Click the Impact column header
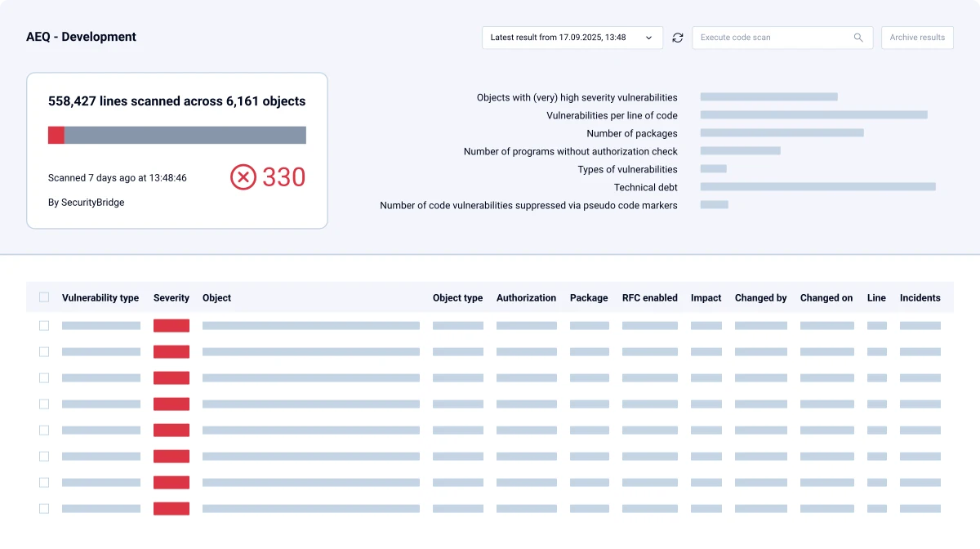 coord(706,298)
